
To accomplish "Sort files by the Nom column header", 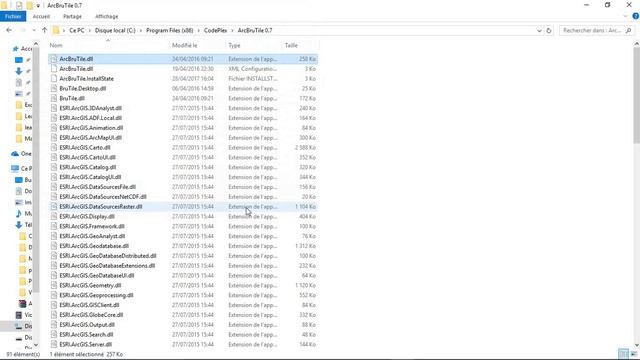I will coord(56,45).
